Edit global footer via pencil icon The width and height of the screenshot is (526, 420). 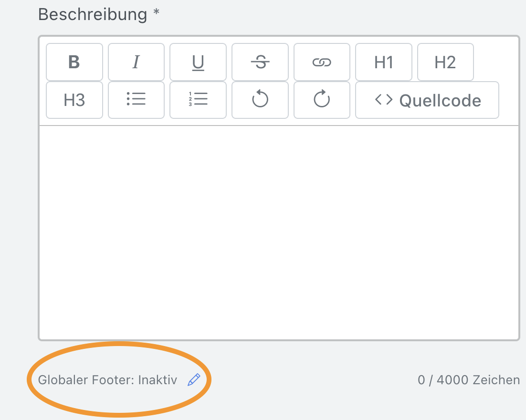(x=193, y=380)
